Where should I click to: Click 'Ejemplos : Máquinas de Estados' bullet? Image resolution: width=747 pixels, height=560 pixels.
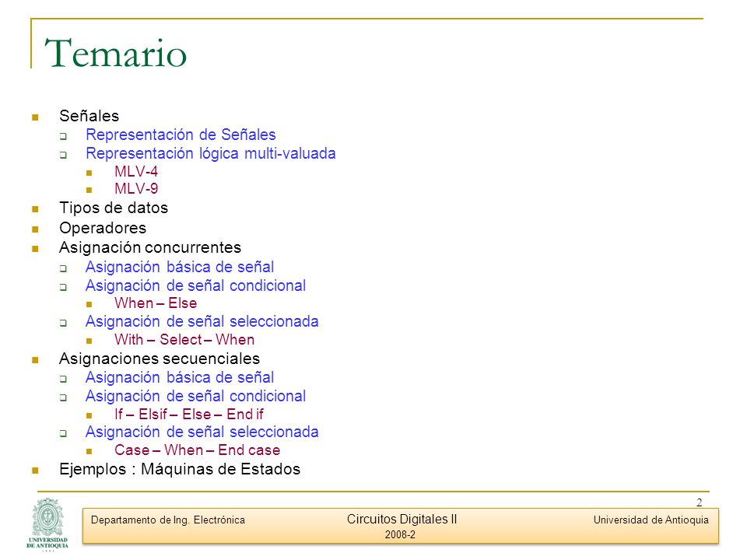[180, 470]
